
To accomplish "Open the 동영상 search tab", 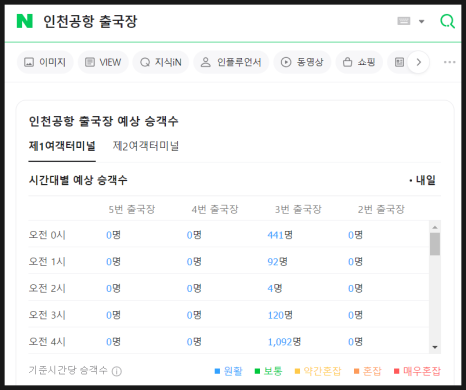I will point(302,62).
